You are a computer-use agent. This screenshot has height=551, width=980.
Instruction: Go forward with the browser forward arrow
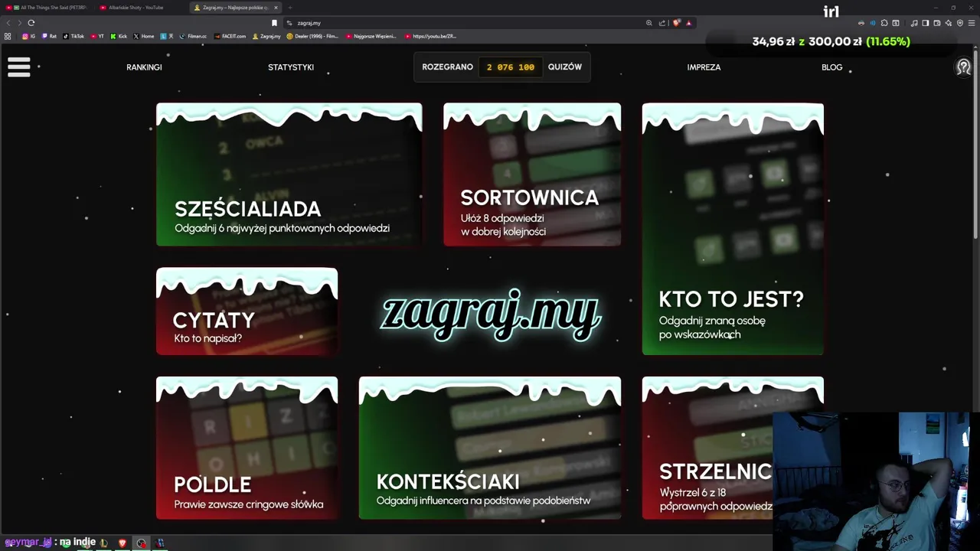[19, 23]
